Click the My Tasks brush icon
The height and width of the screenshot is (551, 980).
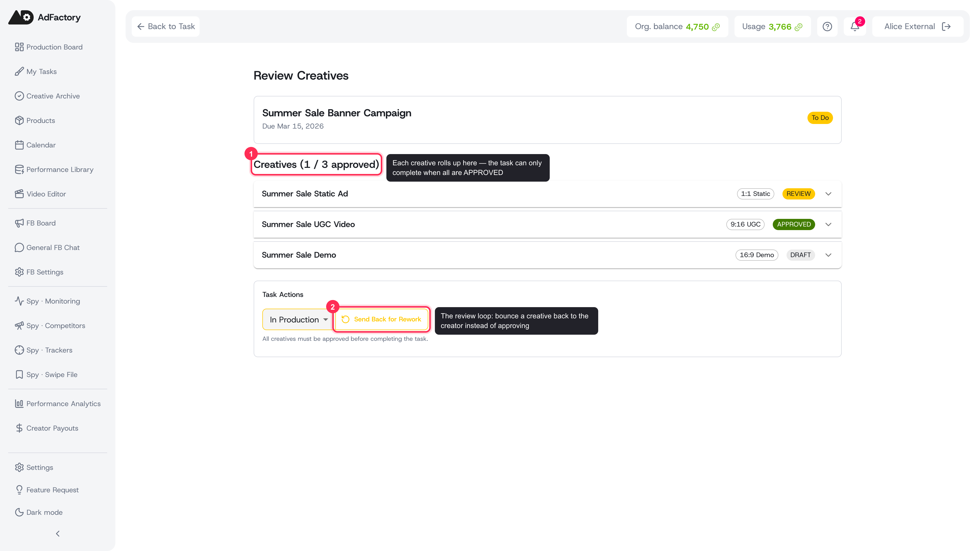(19, 71)
